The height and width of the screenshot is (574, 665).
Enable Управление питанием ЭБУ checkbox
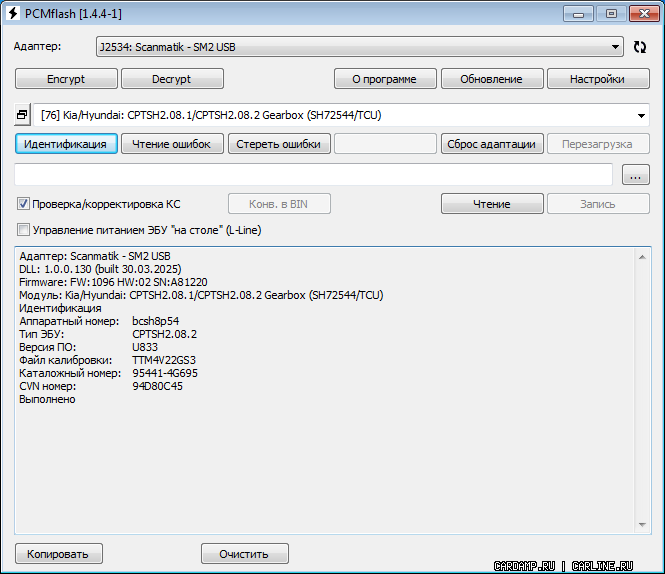click(23, 230)
